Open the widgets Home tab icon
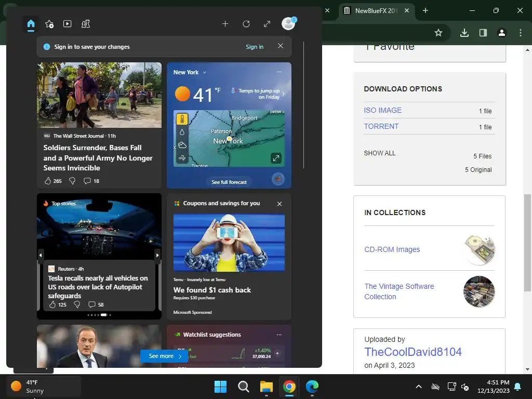This screenshot has width=532, height=399. [31, 24]
